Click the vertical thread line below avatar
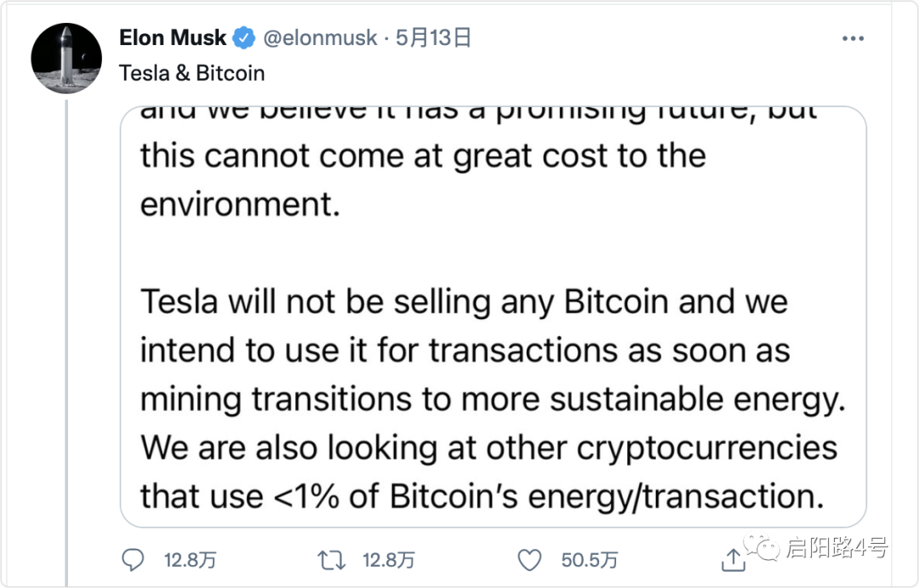The image size is (919, 588). [67, 343]
